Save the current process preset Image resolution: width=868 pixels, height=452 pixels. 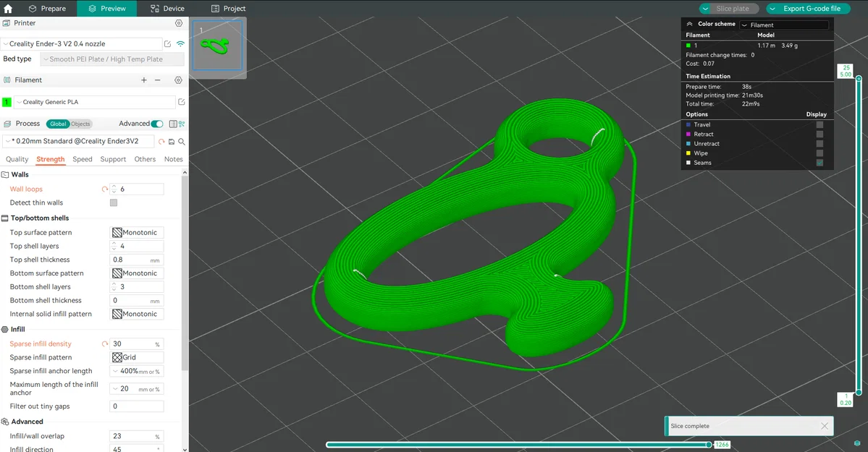coord(172,142)
